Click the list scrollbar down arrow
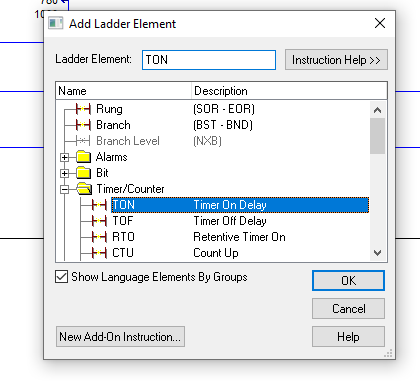The image size is (420, 381). 377,253
